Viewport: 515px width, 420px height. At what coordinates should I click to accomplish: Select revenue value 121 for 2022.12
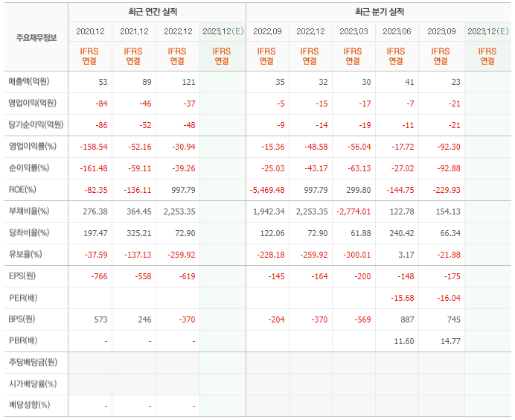coord(188,82)
